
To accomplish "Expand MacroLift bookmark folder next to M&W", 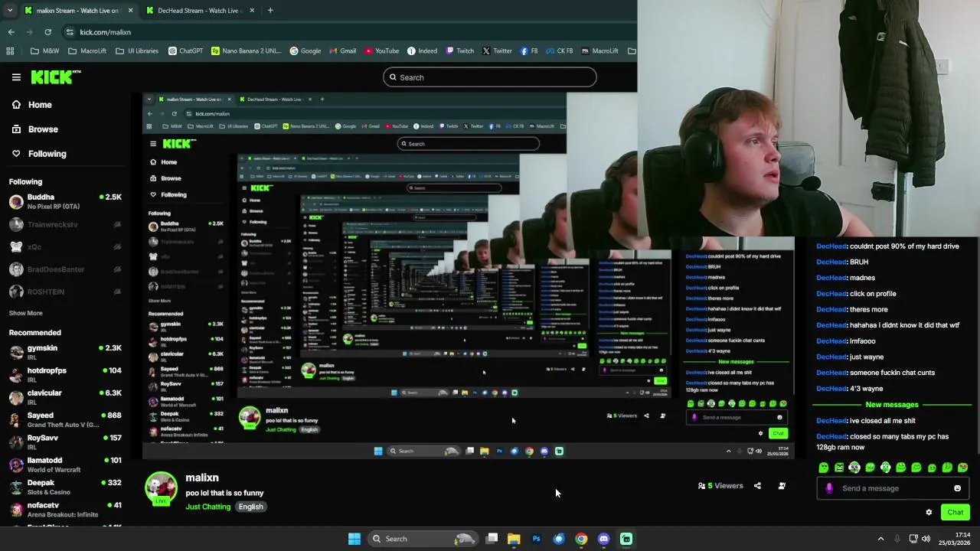I will point(87,51).
